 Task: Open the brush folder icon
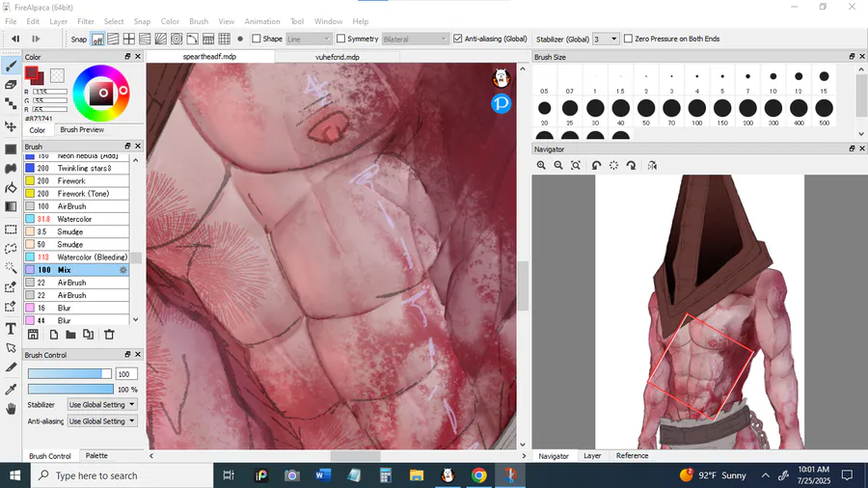70,335
